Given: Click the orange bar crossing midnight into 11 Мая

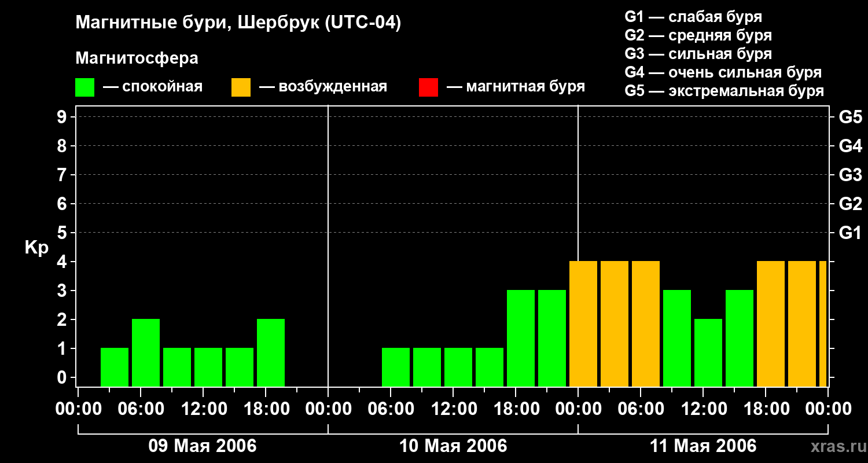Looking at the screenshot, I should tap(583, 324).
